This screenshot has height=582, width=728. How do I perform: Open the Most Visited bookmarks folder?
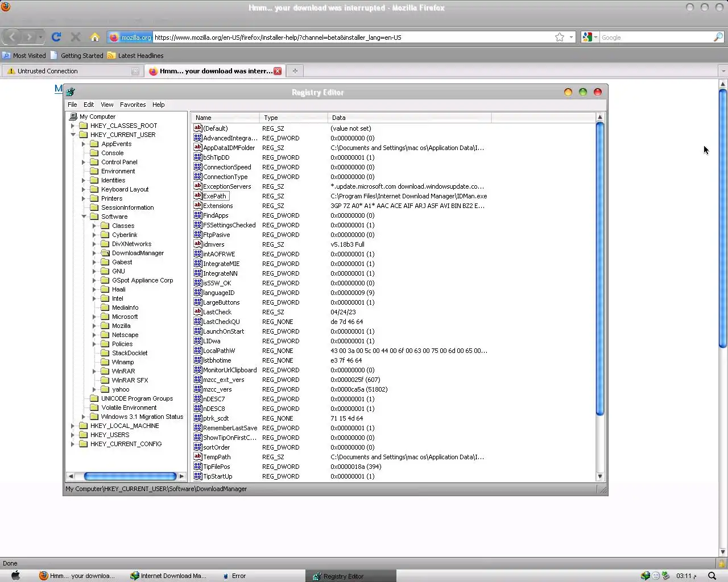[24, 56]
